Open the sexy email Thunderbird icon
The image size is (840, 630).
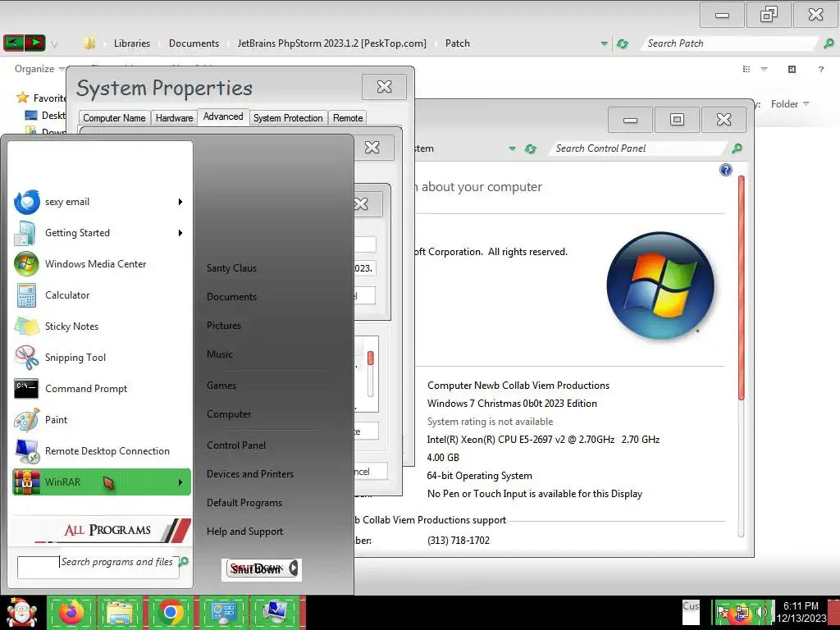(27, 202)
